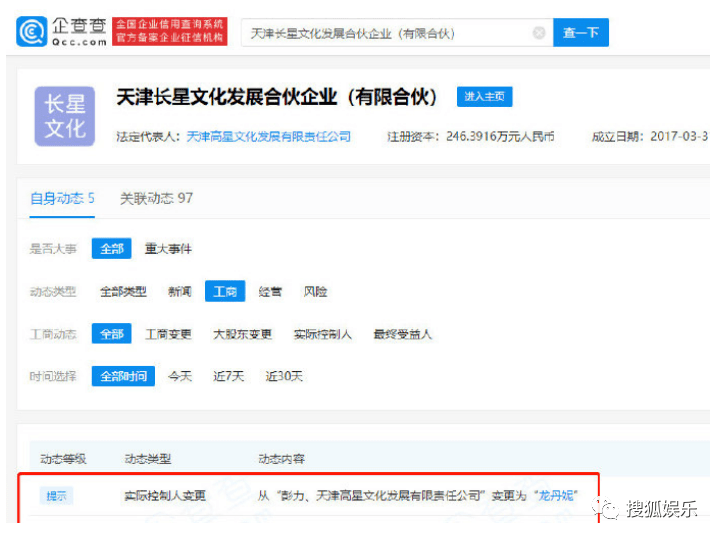Click the 动态类型 column header
721x541 pixels.
148,459
